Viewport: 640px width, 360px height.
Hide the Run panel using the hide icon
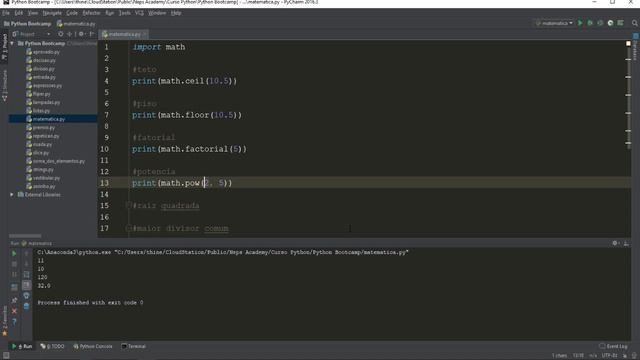(626, 243)
